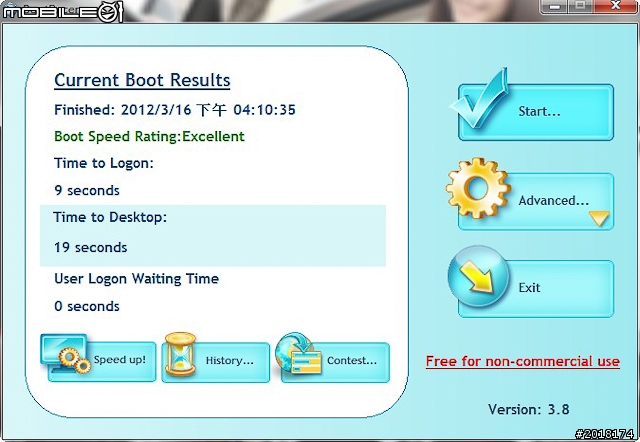Viewport: 640px width, 442px height.
Task: Select the Time to Desktop: label
Action: (x=110, y=217)
